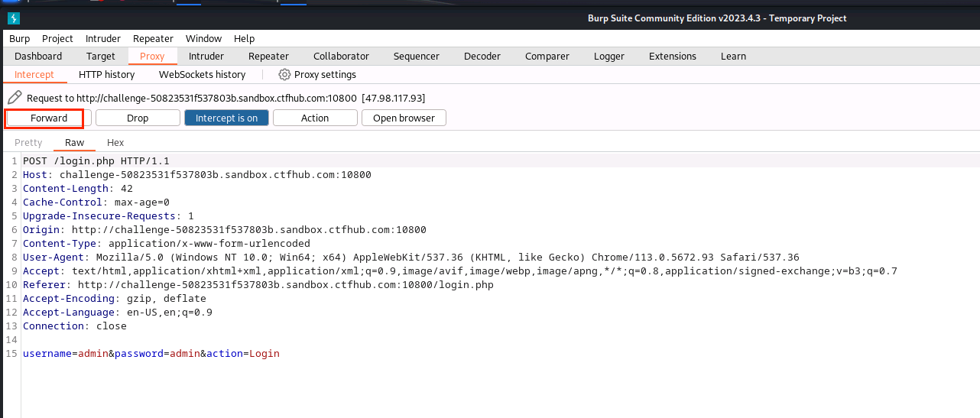Switch request view to Pretty
Screen dimensions: 980x418
pyautogui.click(x=29, y=142)
